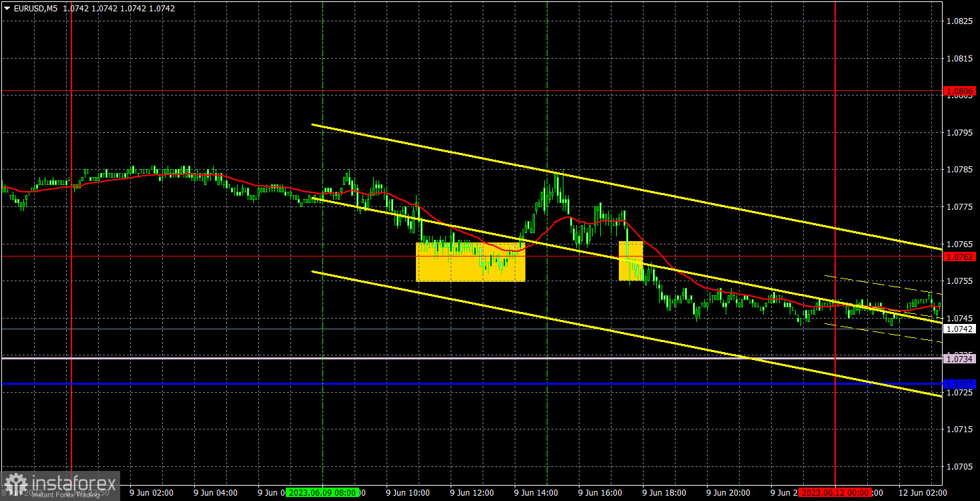Click the 1.0775 price scale value
Screen dimensions: 980x501
tap(959, 207)
